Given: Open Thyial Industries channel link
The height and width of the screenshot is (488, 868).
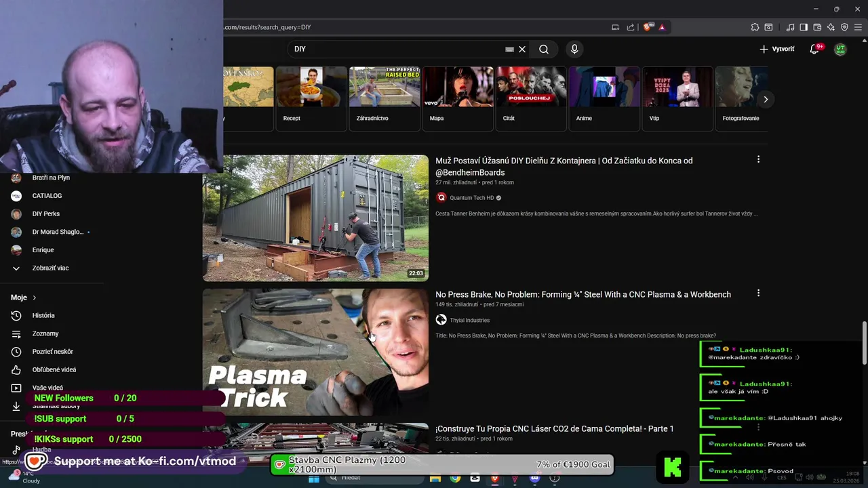Looking at the screenshot, I should tap(469, 320).
